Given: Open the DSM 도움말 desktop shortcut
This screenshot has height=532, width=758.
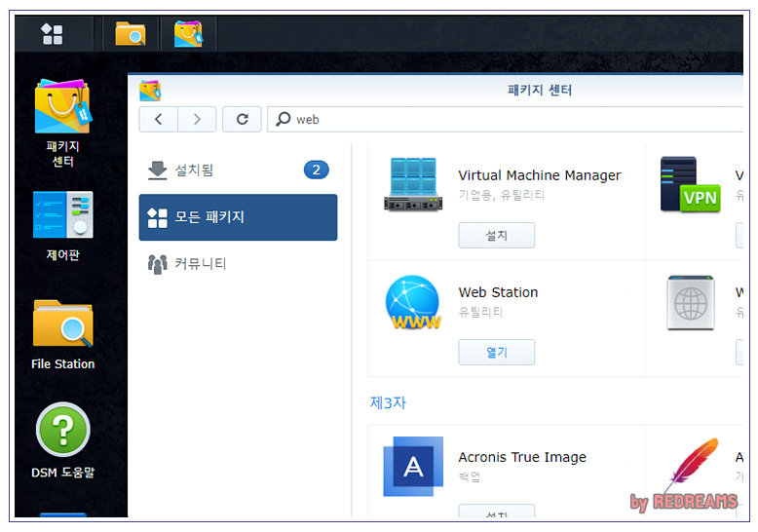Looking at the screenshot, I should [x=63, y=441].
